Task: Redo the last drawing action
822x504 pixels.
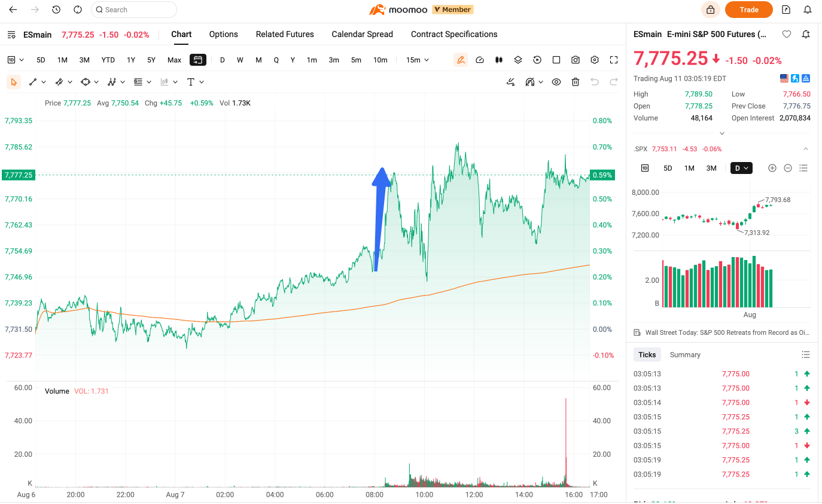Action: click(614, 82)
